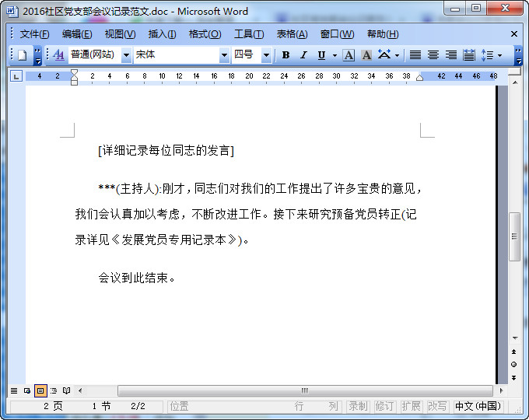Image resolution: width=529 pixels, height=420 pixels.
Task: Expand the style dropdown showing 普通(网站)
Action: pos(126,55)
